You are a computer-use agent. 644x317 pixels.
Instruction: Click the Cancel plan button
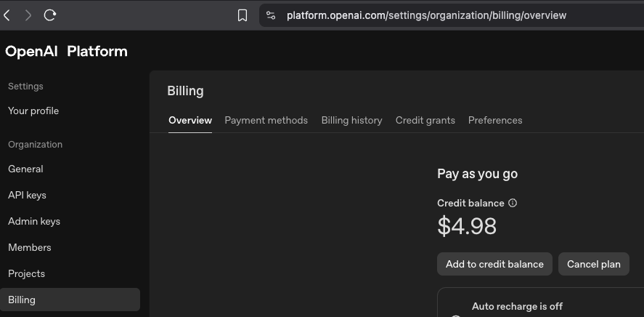coord(593,264)
